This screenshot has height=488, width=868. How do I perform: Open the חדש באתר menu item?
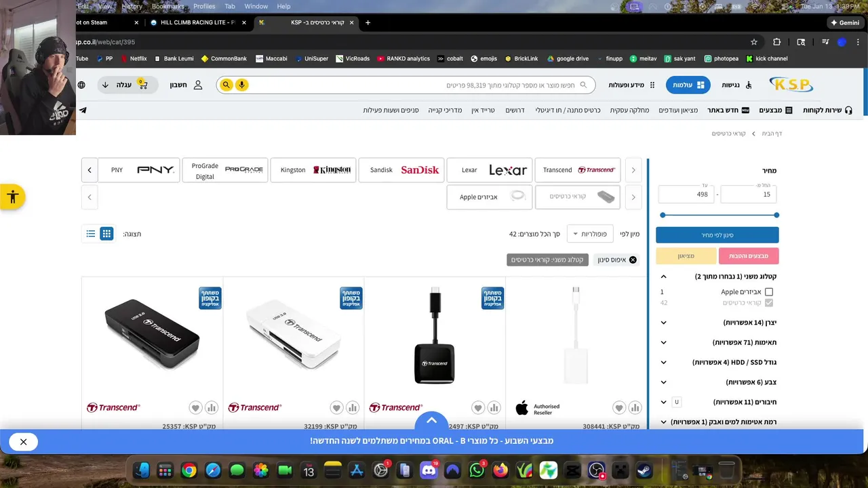click(728, 110)
